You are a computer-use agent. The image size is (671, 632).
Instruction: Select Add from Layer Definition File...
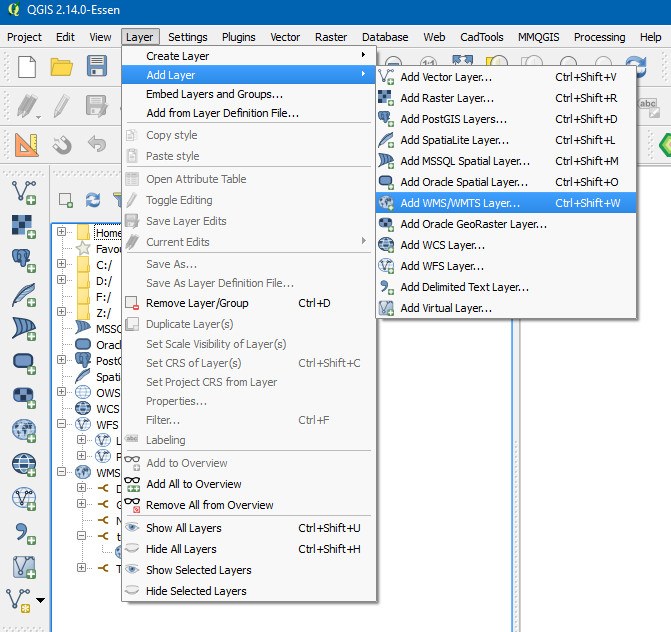[249, 113]
